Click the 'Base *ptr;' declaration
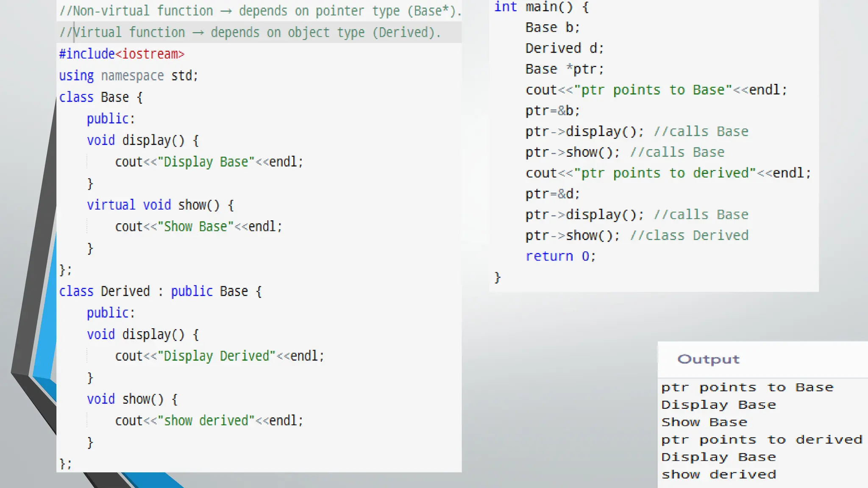 (x=564, y=69)
